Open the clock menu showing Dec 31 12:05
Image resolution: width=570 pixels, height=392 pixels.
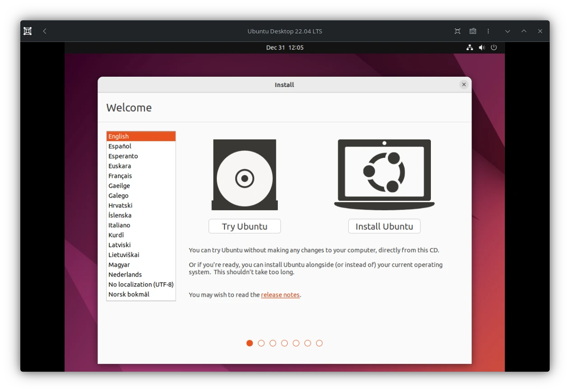click(285, 47)
